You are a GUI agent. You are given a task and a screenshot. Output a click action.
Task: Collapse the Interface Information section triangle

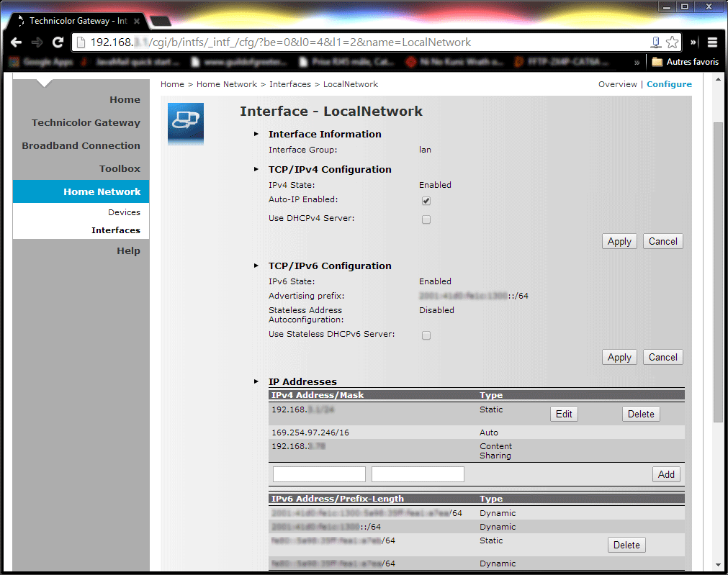tap(256, 134)
